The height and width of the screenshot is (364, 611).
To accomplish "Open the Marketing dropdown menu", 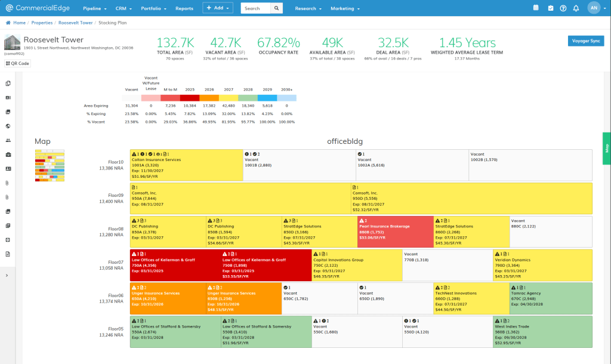I will tap(345, 8).
